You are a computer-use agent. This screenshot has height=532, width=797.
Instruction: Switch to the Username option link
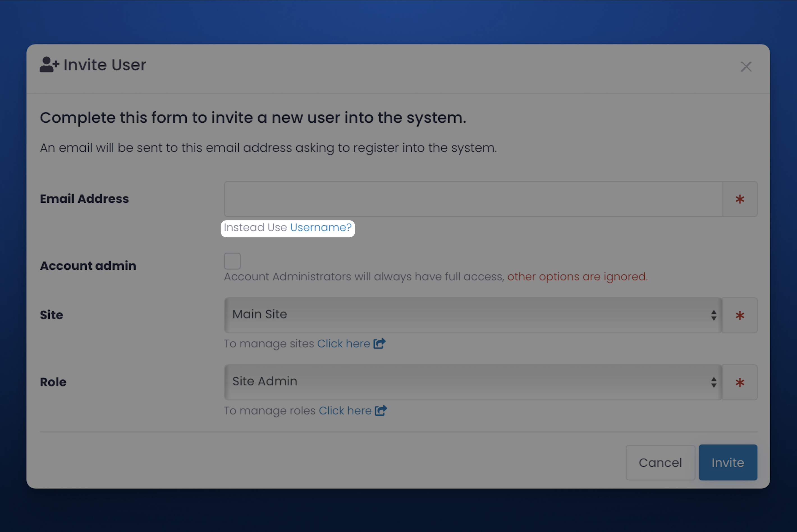point(321,227)
